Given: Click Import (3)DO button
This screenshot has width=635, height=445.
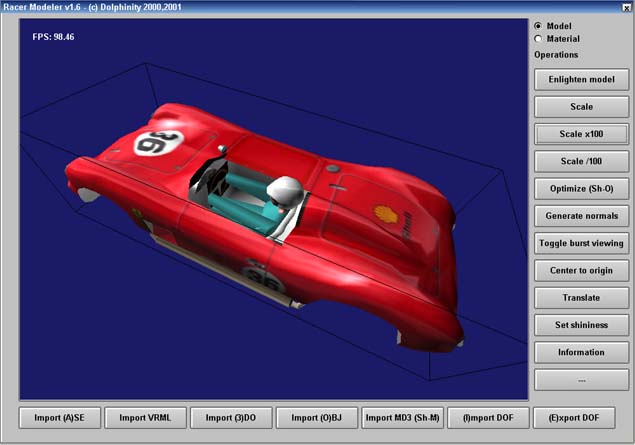Looking at the screenshot, I should point(231,418).
